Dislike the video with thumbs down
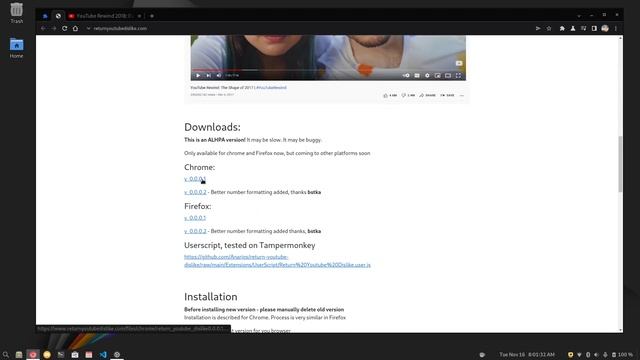This screenshot has height=360, width=640. pos(408,95)
